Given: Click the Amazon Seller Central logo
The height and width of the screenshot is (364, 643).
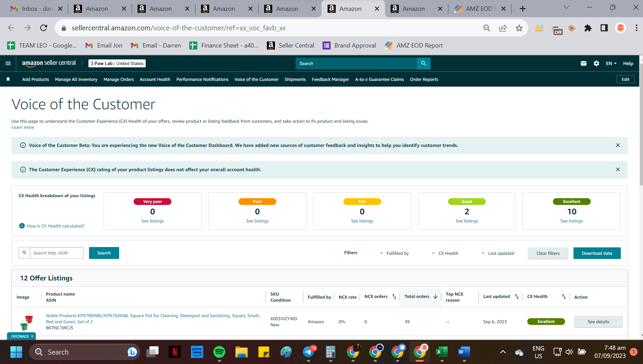Looking at the screenshot, I should pyautogui.click(x=49, y=63).
